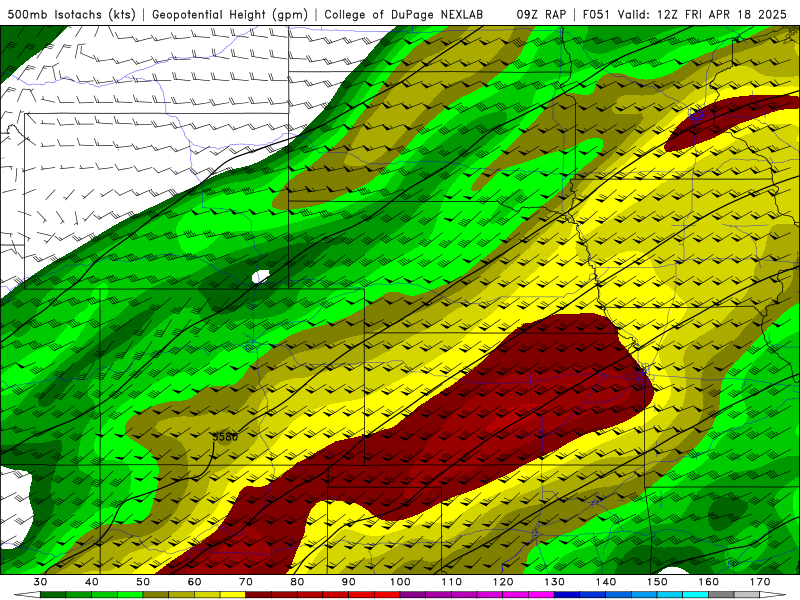Viewport: 800px width, 600px height.
Task: Click the magenta legend swatch
Action: point(541,595)
